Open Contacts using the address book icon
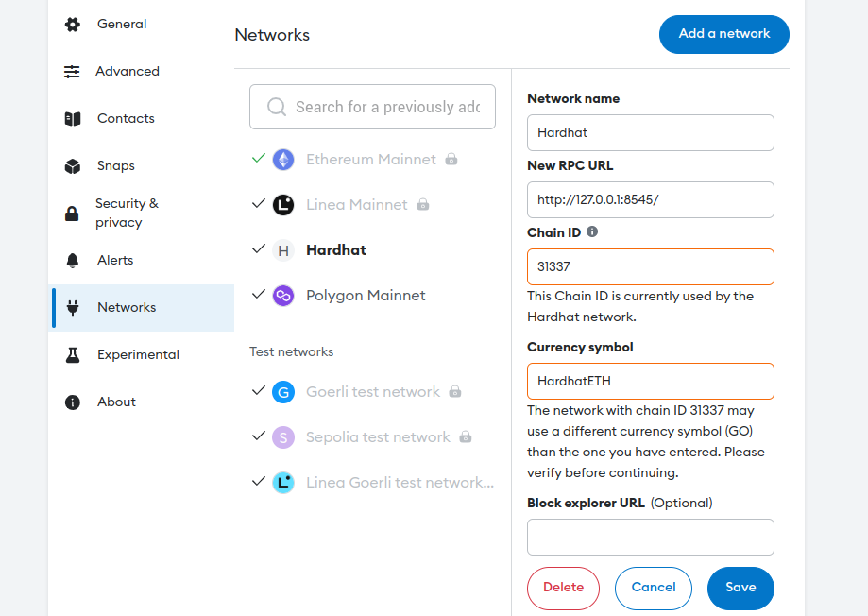The width and height of the screenshot is (868, 616). click(x=73, y=118)
